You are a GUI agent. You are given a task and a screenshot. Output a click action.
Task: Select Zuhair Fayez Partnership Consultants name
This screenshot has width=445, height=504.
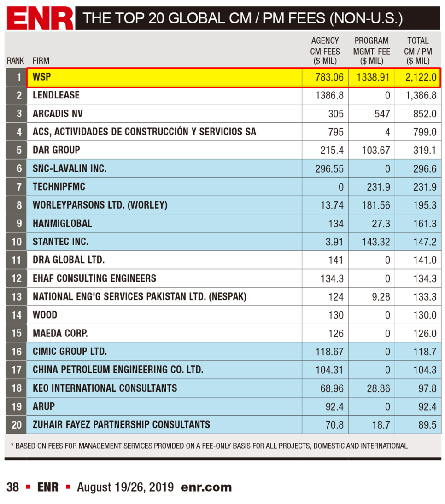pos(121,425)
